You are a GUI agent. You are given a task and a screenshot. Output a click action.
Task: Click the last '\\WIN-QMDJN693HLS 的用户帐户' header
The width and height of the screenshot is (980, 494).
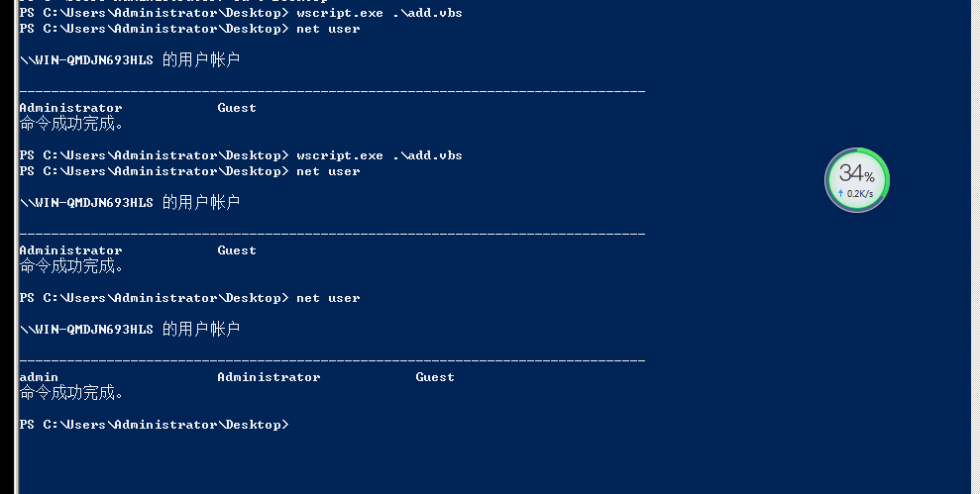click(x=129, y=330)
